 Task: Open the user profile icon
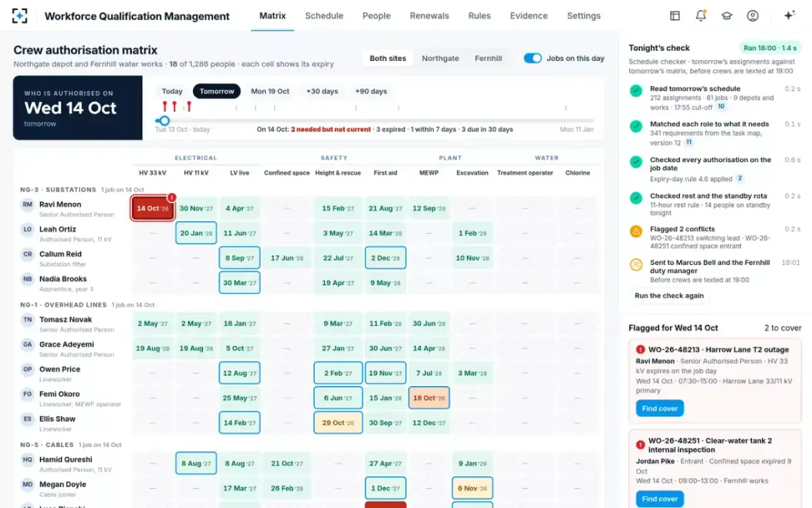click(x=752, y=16)
